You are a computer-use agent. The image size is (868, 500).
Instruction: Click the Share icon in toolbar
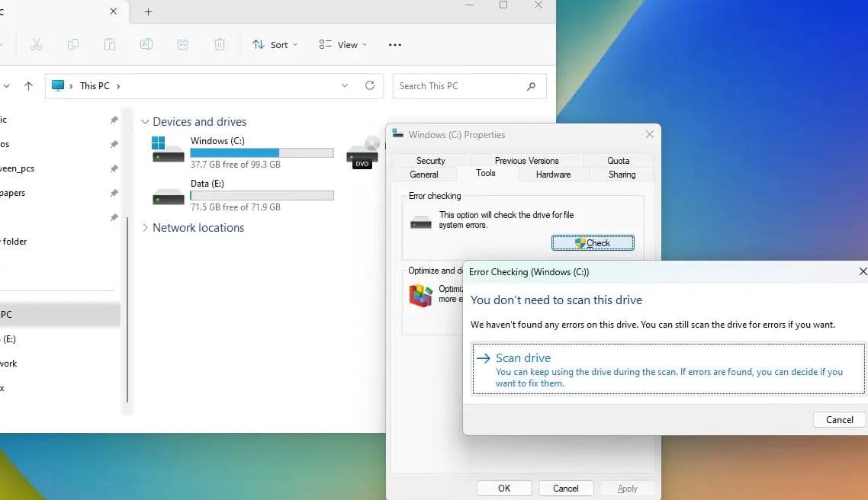click(x=183, y=45)
